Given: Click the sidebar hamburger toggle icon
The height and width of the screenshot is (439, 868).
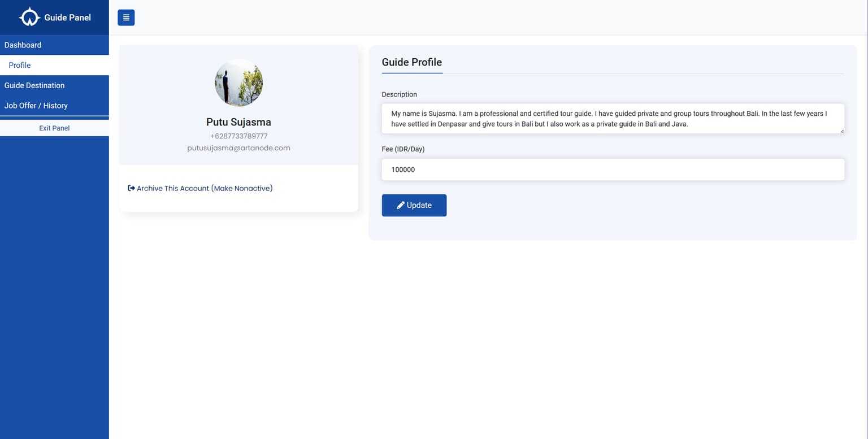Looking at the screenshot, I should 125,18.
